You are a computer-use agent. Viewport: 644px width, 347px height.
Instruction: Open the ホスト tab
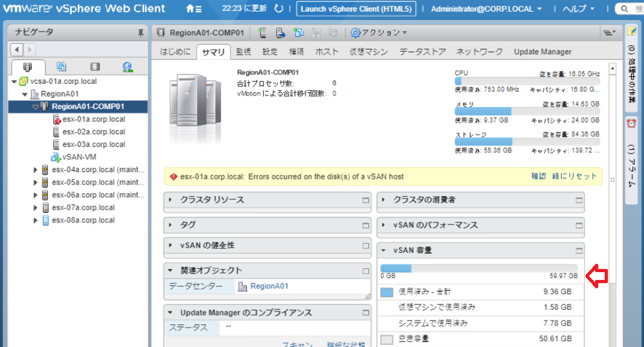pyautogui.click(x=327, y=52)
